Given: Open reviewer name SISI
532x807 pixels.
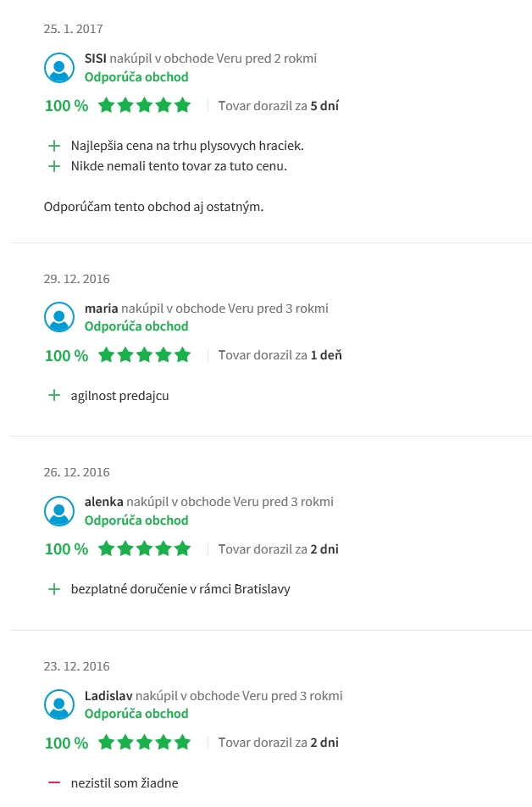Looking at the screenshot, I should (96, 58).
